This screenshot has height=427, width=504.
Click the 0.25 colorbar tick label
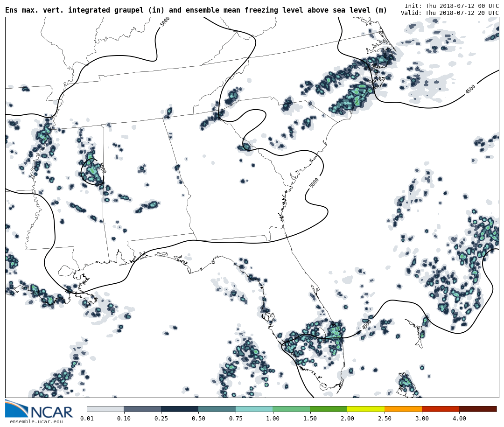pos(161,418)
